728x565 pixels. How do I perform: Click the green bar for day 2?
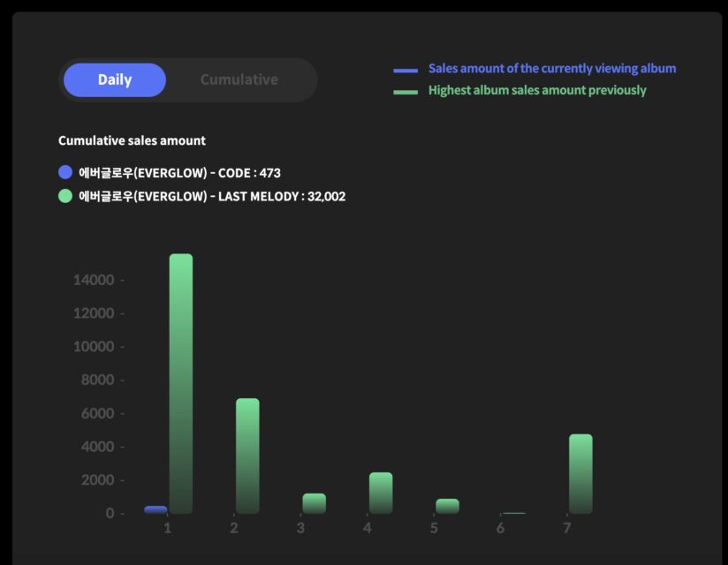[x=247, y=456]
